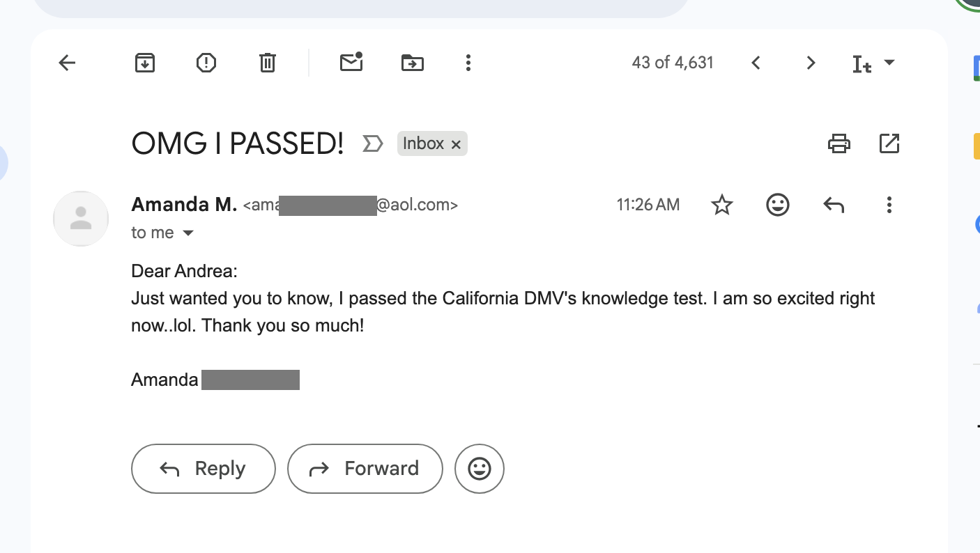Screen dimensions: 980x553
Task: Open the input tools dropdown
Action: tap(890, 63)
